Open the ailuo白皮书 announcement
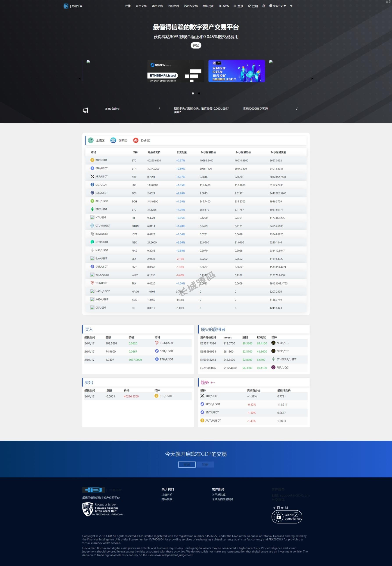The height and width of the screenshot is (566, 392). tap(112, 109)
